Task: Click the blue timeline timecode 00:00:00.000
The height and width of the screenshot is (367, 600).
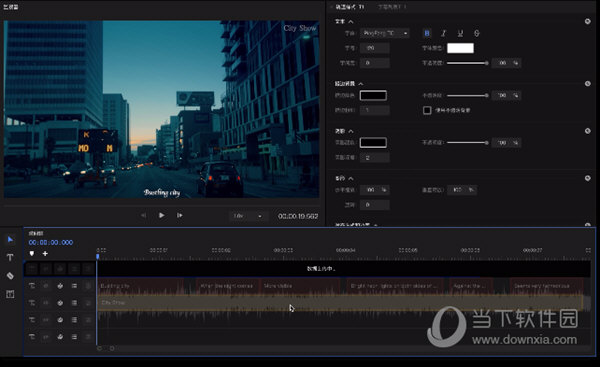Action: (x=51, y=242)
